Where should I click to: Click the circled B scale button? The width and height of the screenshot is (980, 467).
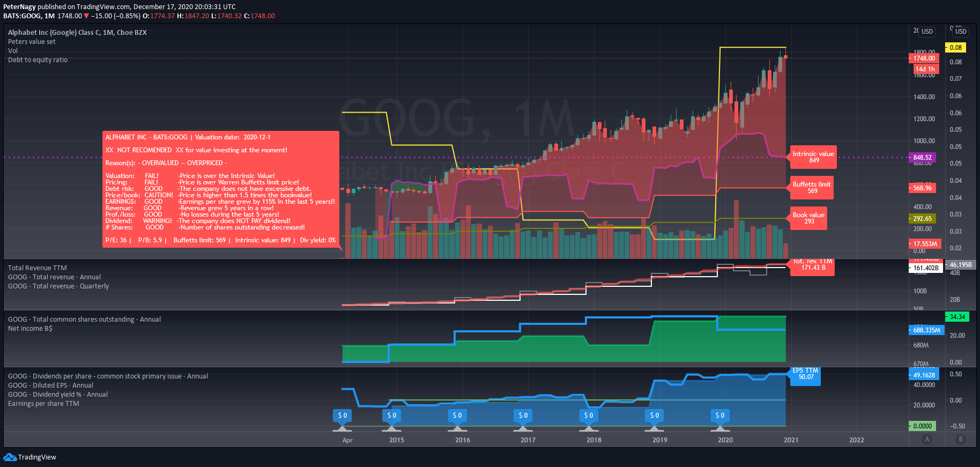[x=961, y=439]
